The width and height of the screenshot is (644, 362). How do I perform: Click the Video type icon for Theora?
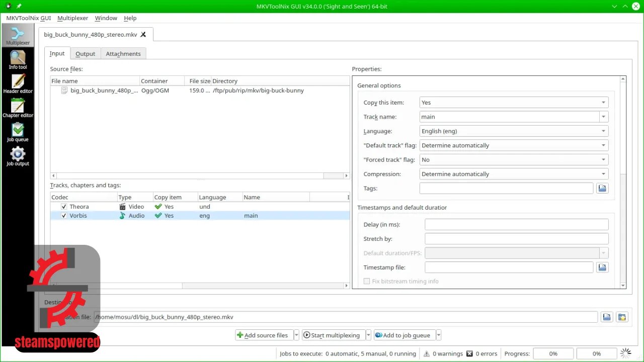[x=122, y=207]
